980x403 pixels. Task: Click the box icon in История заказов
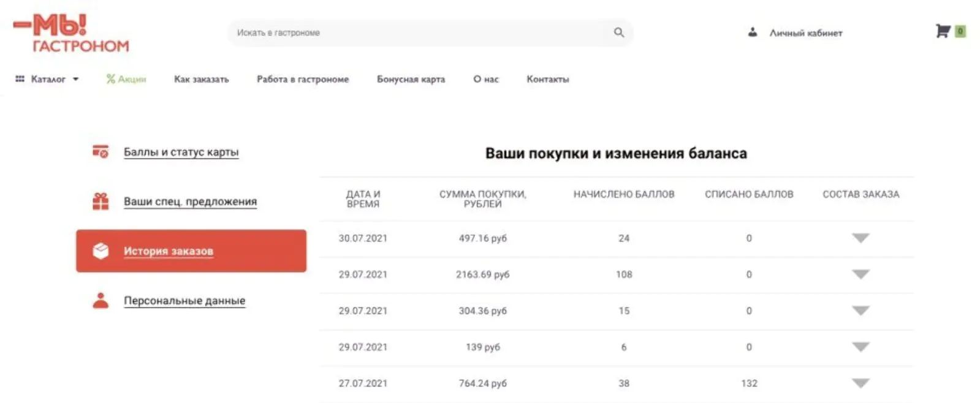click(101, 250)
